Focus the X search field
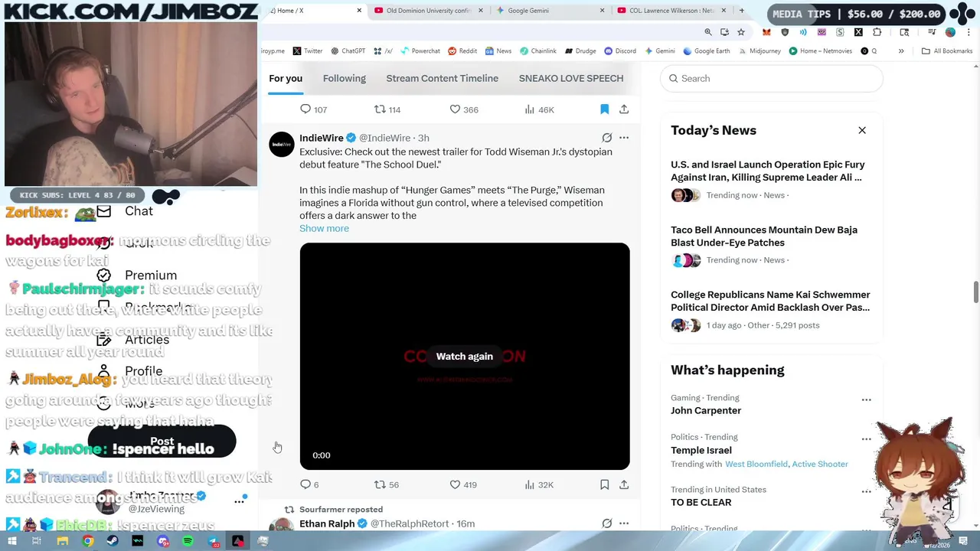Screen dimensions: 980x551 click(x=772, y=78)
